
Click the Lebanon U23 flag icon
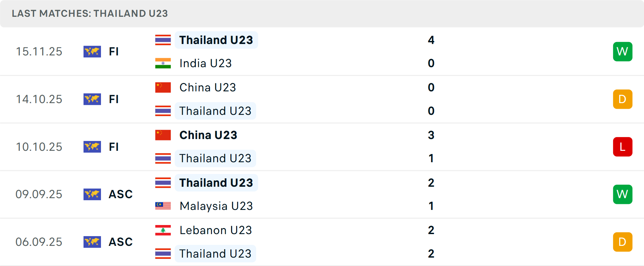[x=163, y=230]
